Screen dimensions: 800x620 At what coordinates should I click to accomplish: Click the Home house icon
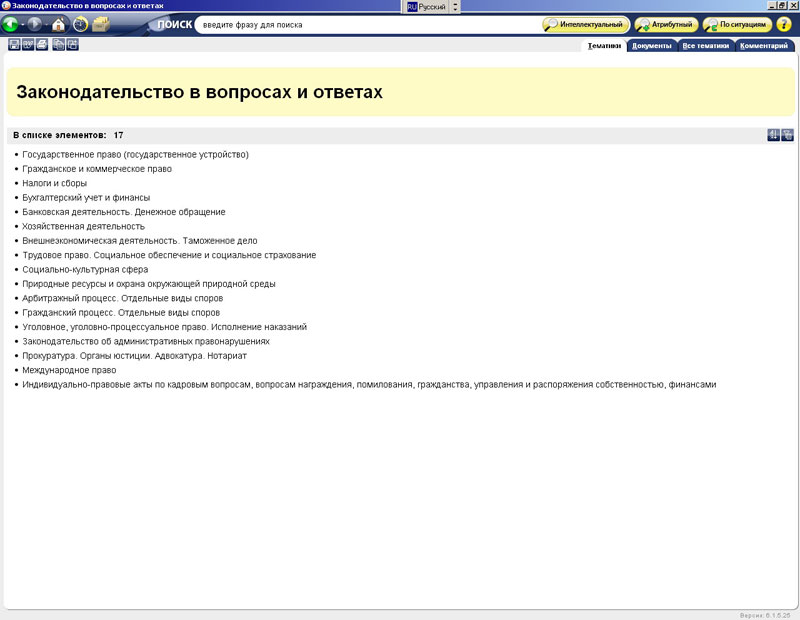coord(58,24)
